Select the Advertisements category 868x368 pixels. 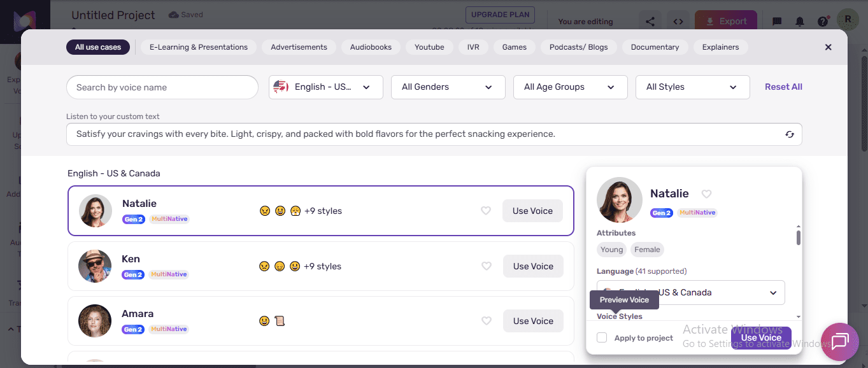click(x=299, y=47)
